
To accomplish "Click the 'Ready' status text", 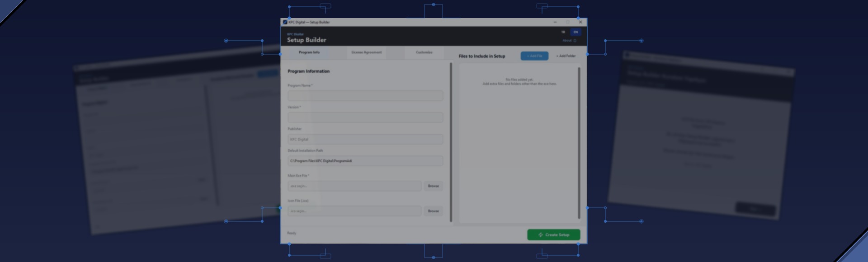I will (x=292, y=233).
